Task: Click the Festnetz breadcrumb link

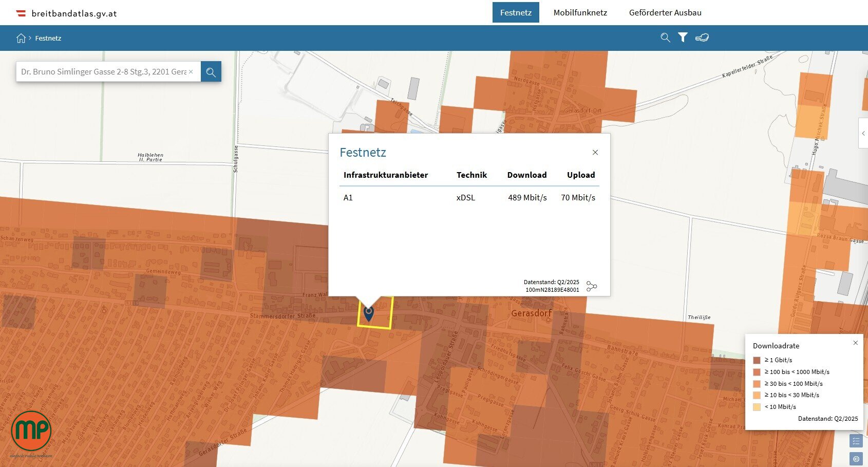Action: point(48,38)
